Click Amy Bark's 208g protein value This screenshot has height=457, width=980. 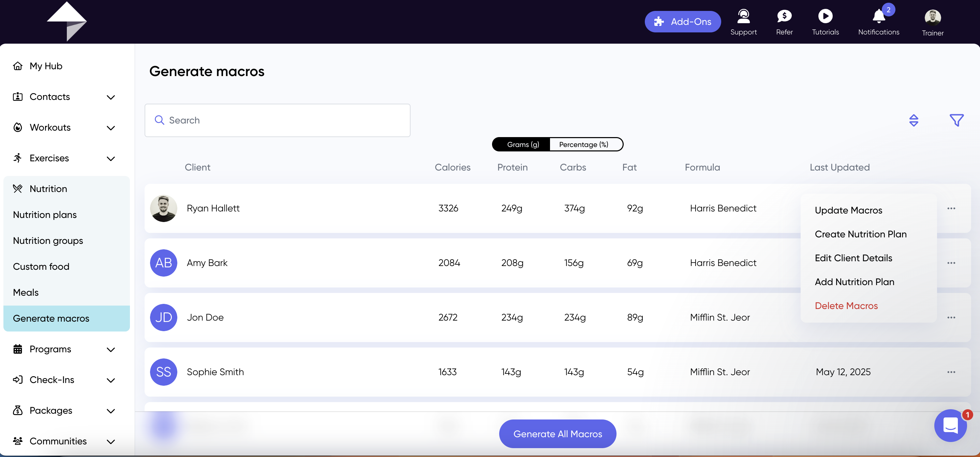click(512, 263)
